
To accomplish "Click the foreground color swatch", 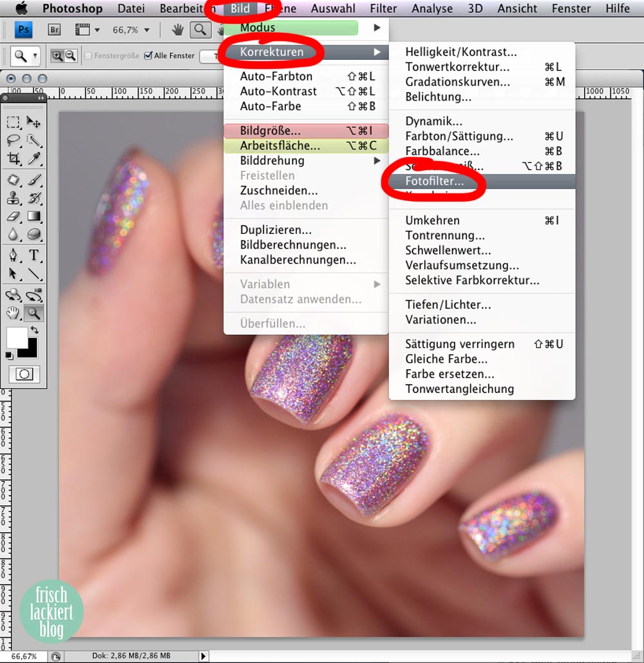I will coord(17,338).
